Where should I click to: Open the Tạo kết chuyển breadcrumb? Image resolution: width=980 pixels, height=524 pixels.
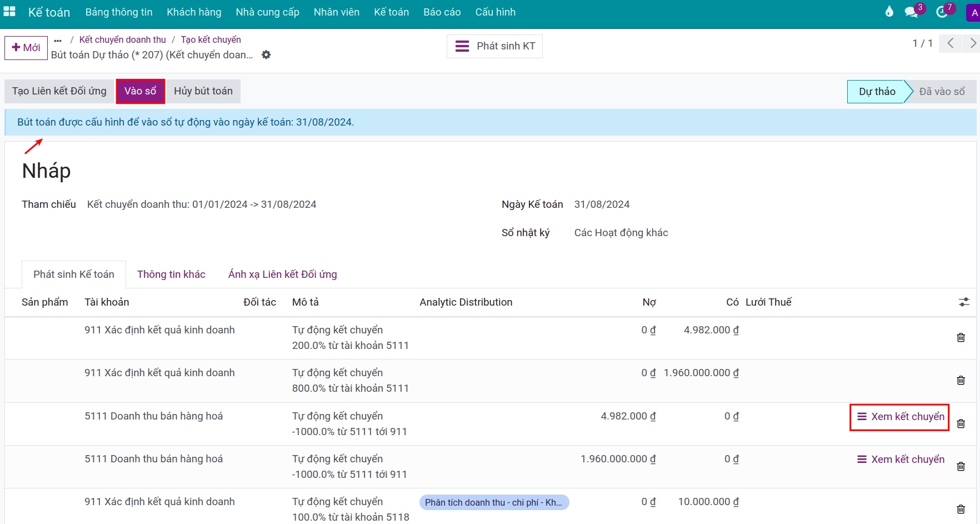coord(211,39)
